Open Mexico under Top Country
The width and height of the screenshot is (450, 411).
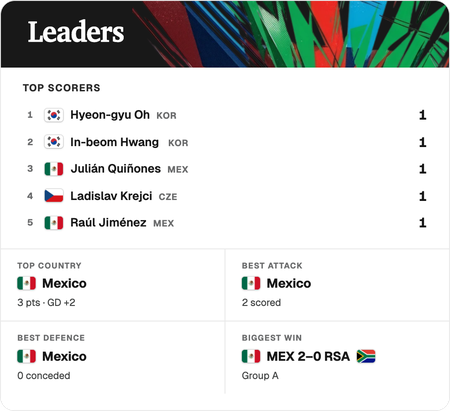point(64,283)
